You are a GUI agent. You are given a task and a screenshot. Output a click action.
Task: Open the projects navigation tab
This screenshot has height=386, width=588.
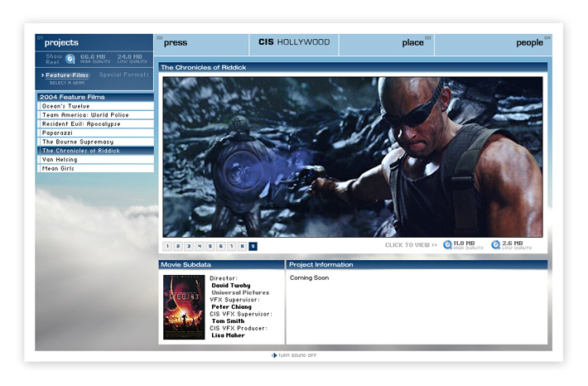pos(94,42)
